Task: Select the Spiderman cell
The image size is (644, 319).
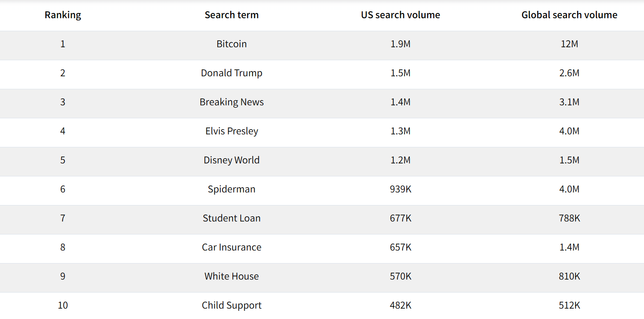Action: (232, 189)
